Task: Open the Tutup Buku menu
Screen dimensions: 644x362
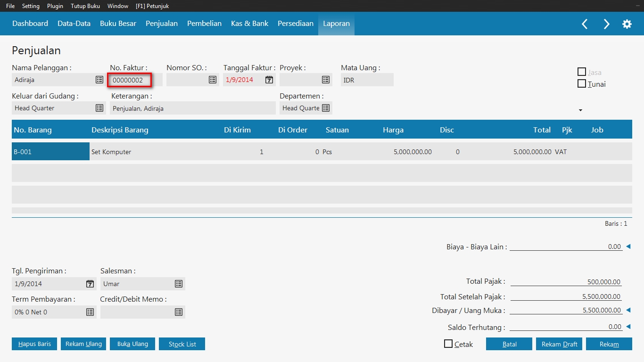Action: point(85,6)
